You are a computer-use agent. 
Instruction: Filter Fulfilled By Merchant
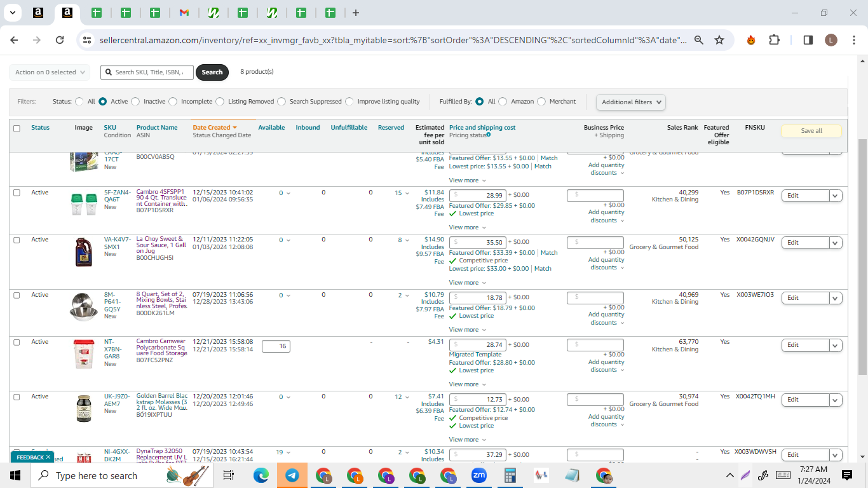point(541,102)
